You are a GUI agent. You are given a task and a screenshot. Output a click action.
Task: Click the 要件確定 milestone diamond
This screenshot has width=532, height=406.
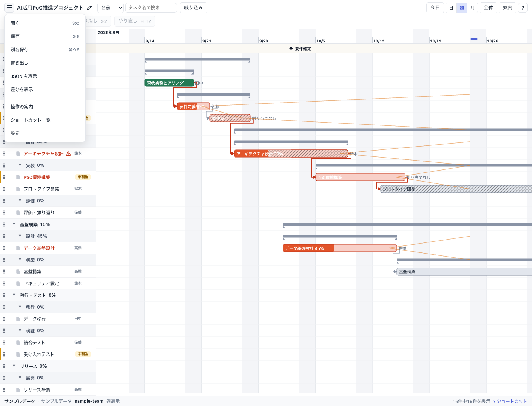[291, 48]
